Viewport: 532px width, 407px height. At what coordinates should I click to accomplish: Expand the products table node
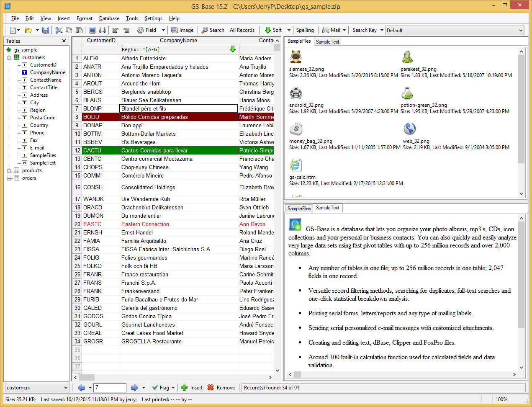click(9, 171)
